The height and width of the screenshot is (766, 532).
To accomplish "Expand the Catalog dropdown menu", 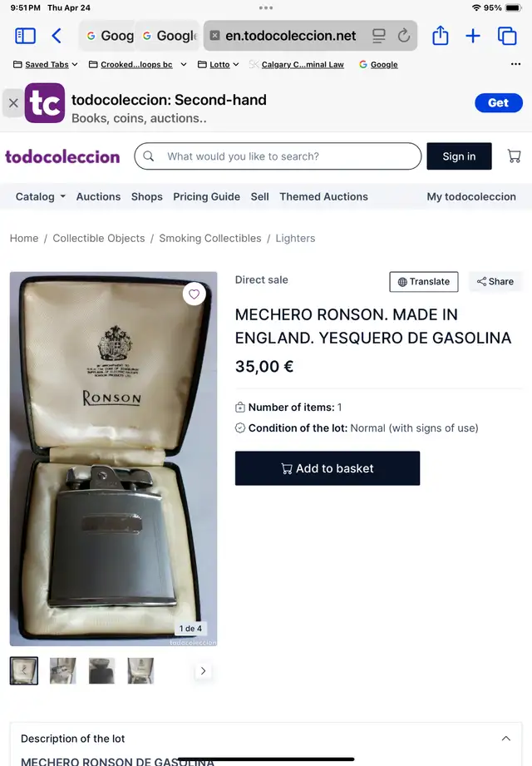I will tap(41, 196).
